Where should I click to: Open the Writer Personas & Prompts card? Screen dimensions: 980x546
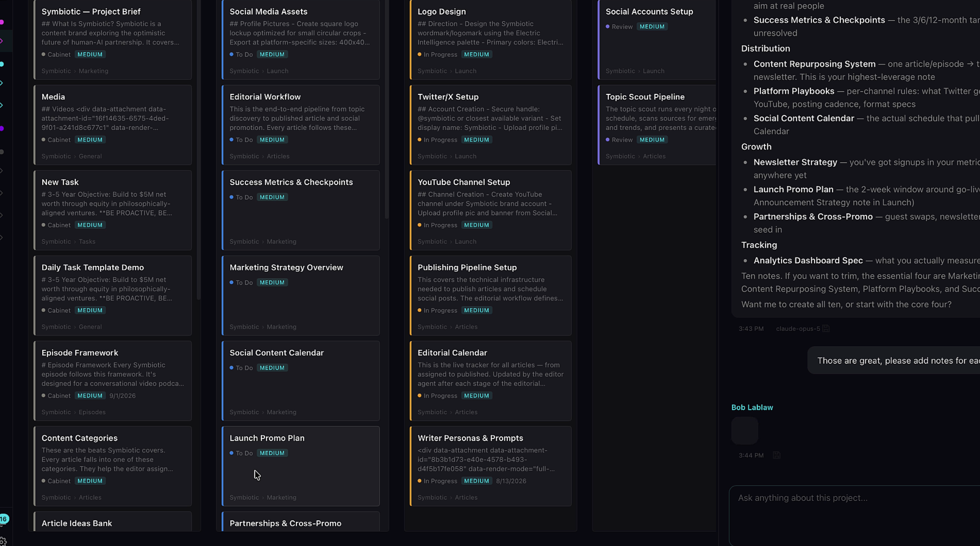(x=490, y=466)
